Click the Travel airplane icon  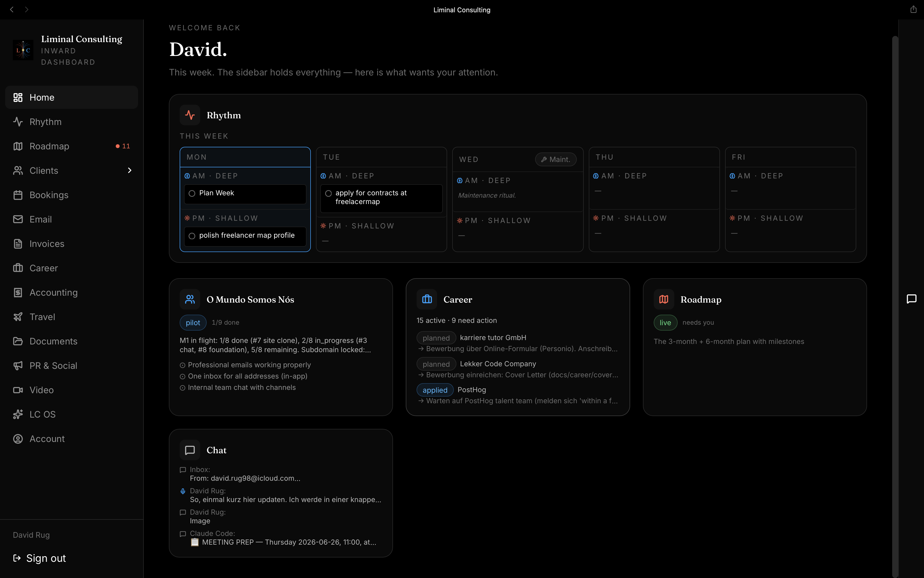tap(18, 317)
